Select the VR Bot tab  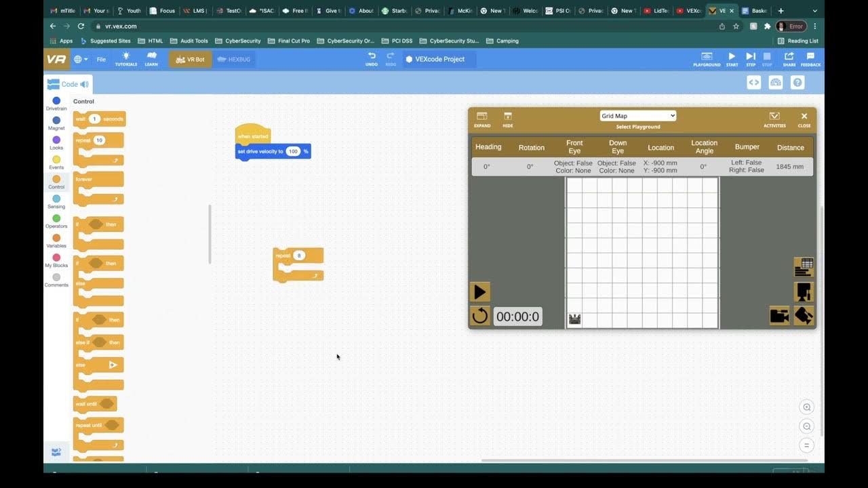point(190,59)
